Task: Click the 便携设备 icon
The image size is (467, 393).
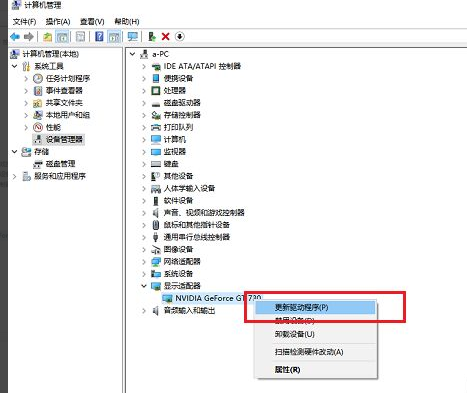Action: point(156,78)
